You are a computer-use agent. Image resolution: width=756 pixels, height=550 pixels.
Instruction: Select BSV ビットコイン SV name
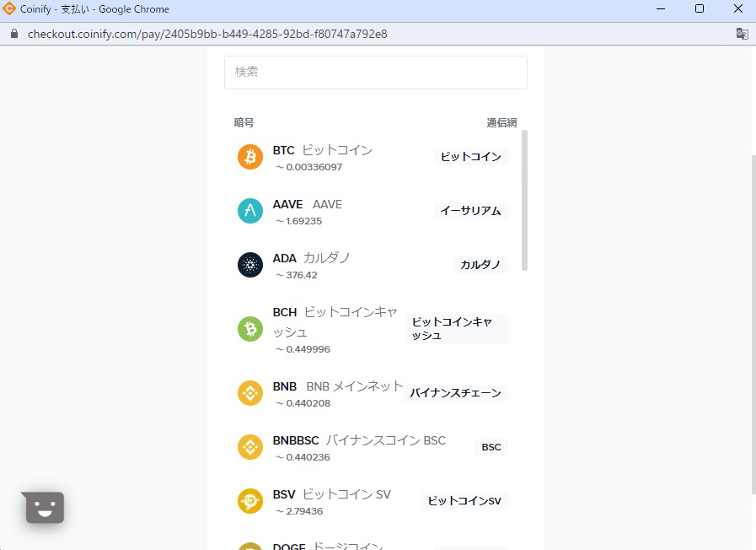point(332,494)
